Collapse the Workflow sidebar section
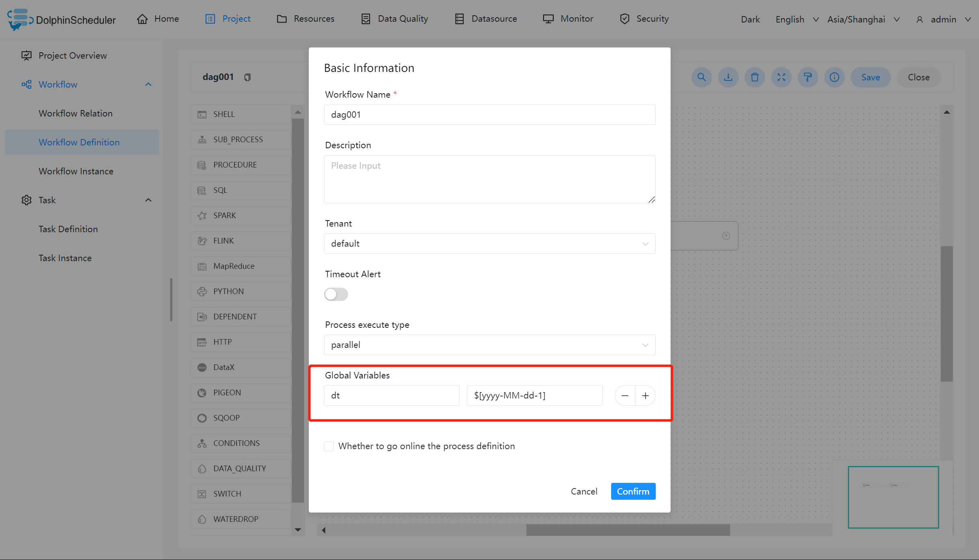 click(x=148, y=84)
